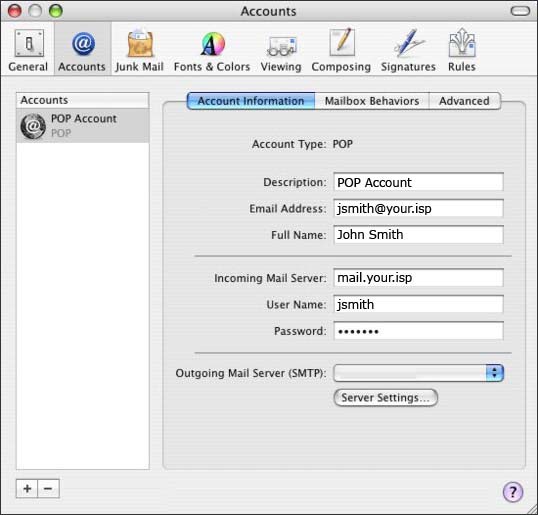Click the Incoming Mail Server field
The image size is (538, 515).
click(418, 278)
